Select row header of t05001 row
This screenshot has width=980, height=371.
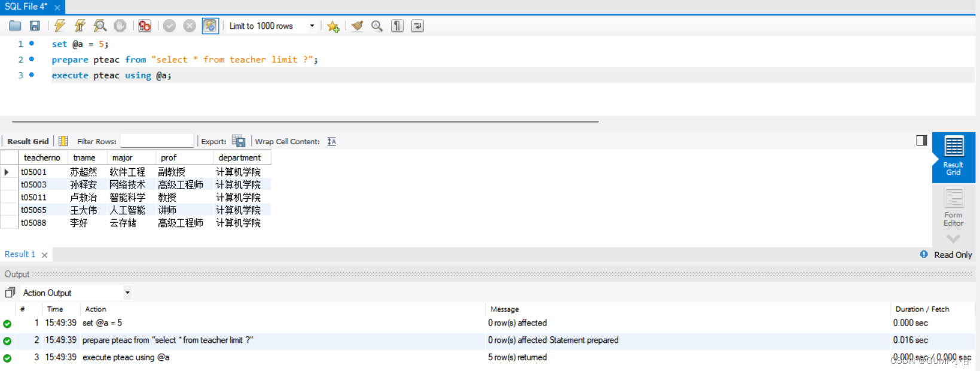click(x=8, y=172)
